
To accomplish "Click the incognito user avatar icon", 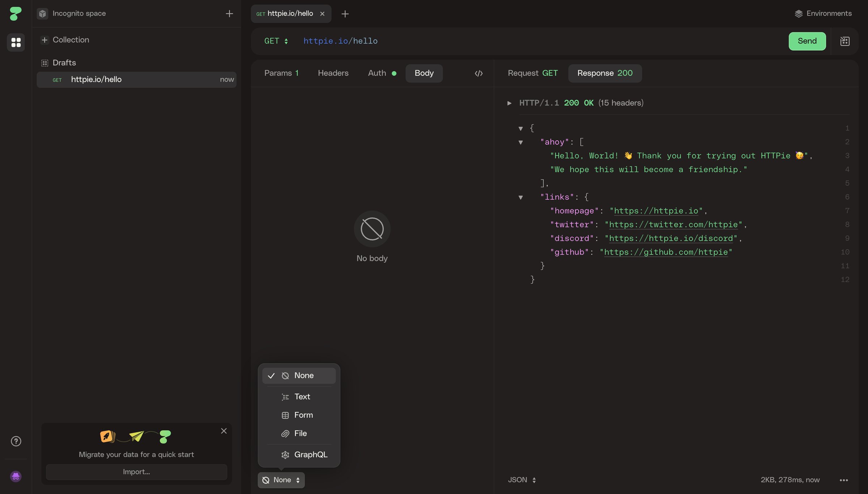I will [16, 476].
